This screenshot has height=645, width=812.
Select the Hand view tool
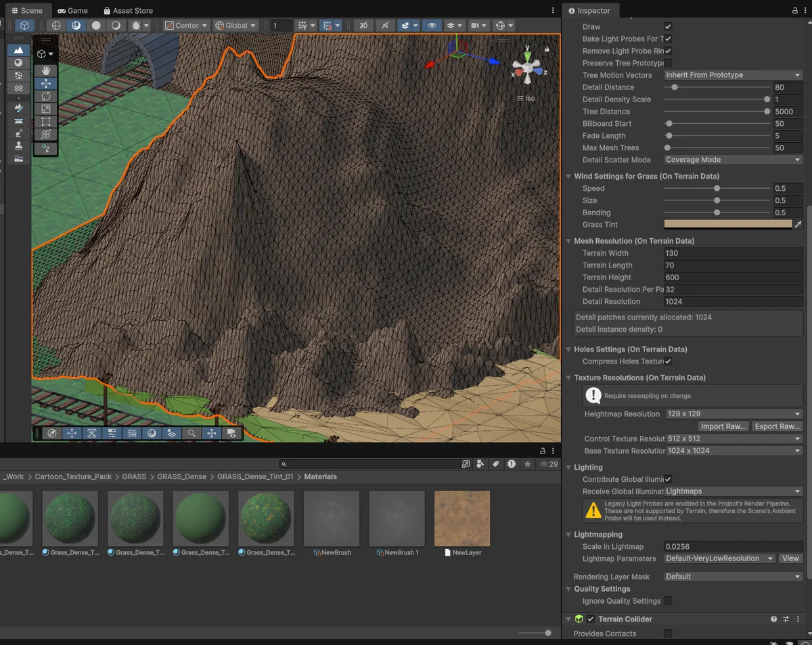coord(46,70)
